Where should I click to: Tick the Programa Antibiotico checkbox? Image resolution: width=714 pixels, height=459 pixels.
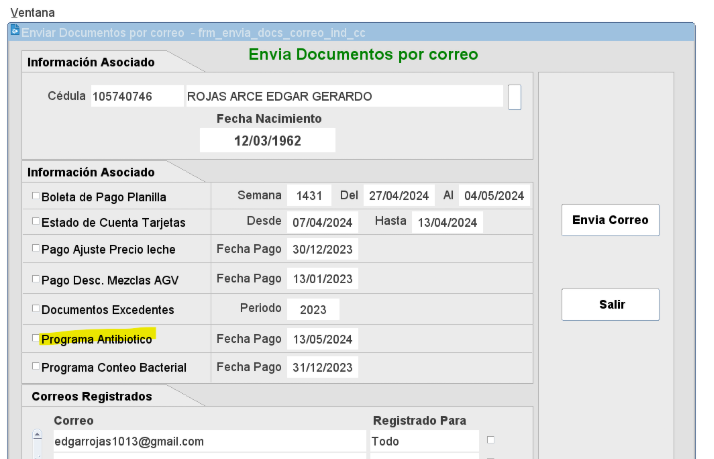(x=36, y=340)
